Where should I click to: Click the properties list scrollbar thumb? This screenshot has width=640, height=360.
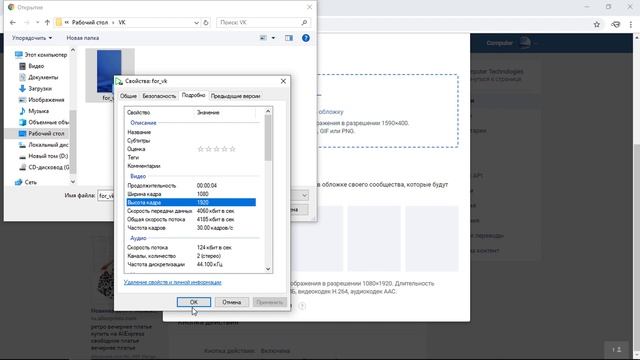[268, 138]
